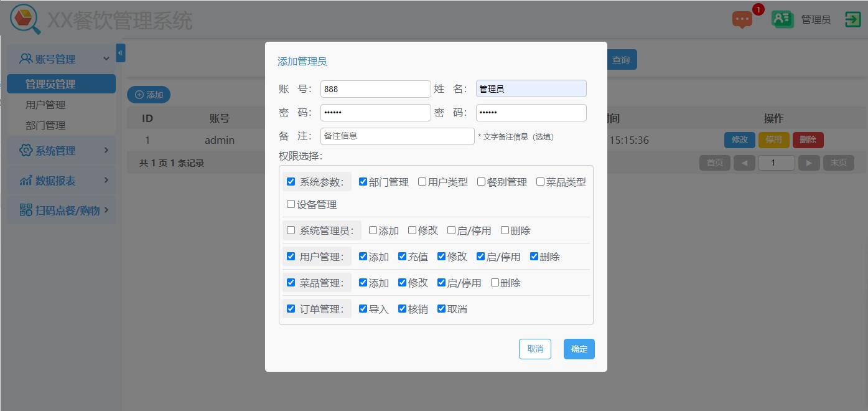Cancel the dialog using 取消

pos(534,349)
